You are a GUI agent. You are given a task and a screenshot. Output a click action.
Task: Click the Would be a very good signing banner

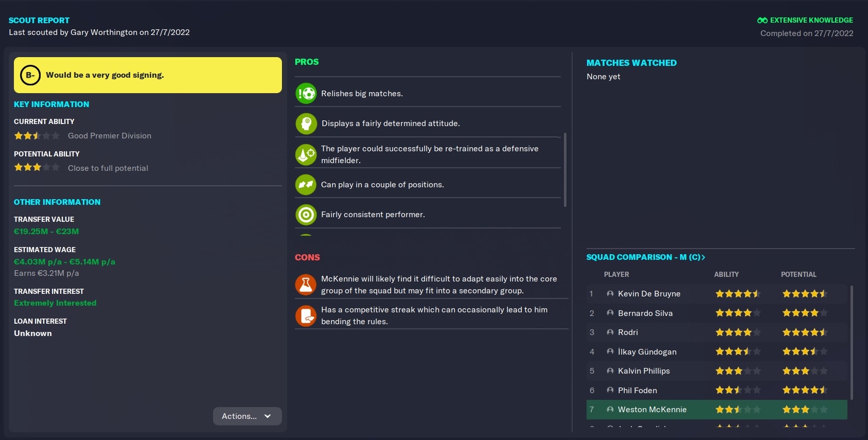148,75
